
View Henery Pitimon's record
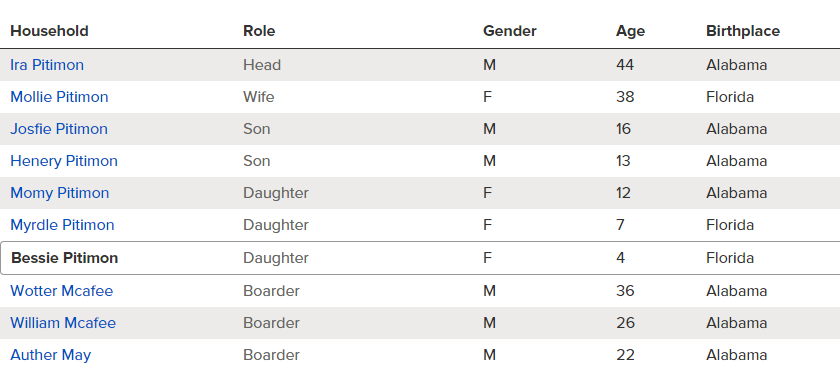[x=64, y=161]
